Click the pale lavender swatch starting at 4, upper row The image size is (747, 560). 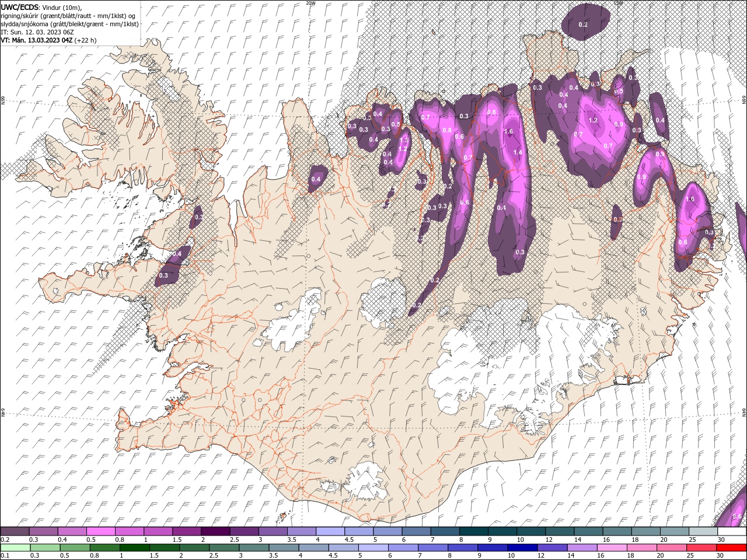330,531
